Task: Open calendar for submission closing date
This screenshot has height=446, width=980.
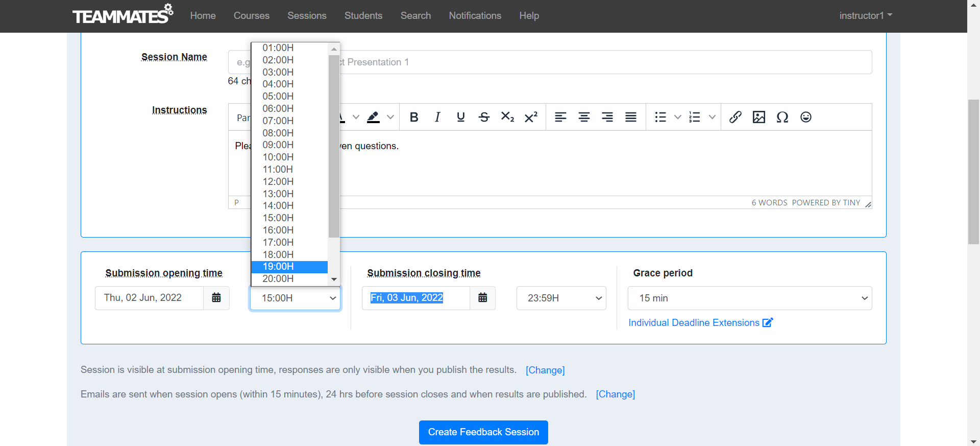Action: (482, 298)
